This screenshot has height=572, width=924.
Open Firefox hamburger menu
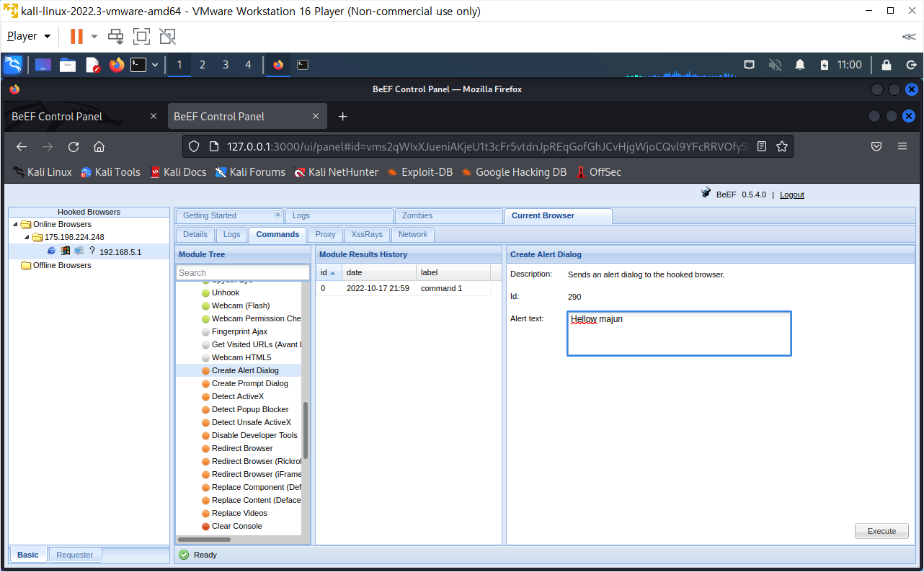point(902,146)
